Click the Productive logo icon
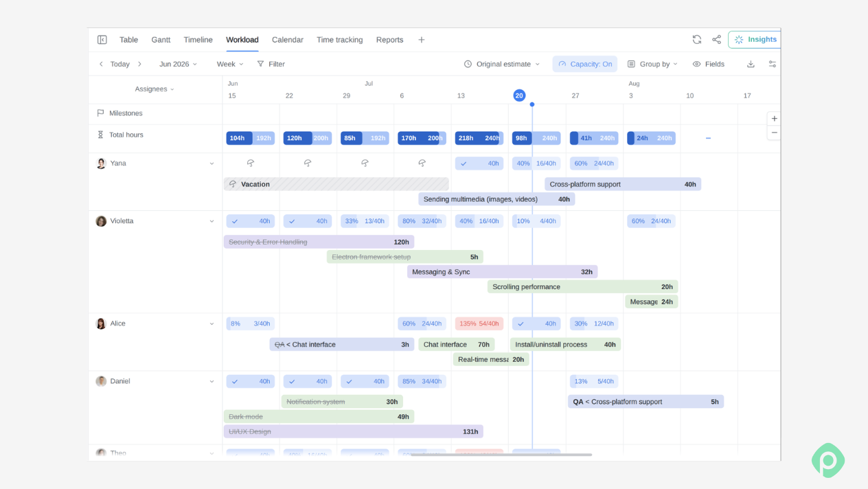This screenshot has height=489, width=868. (828, 460)
